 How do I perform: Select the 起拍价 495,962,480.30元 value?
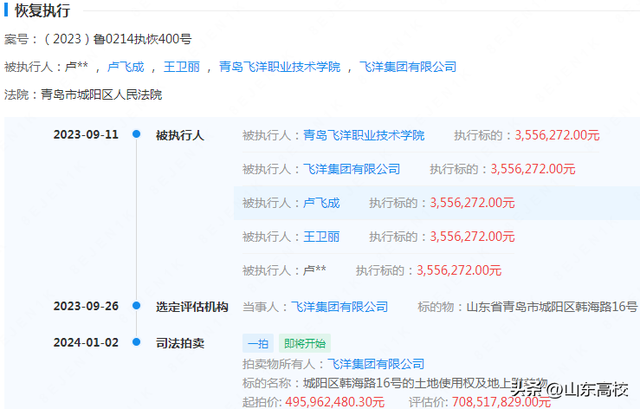[335, 402]
